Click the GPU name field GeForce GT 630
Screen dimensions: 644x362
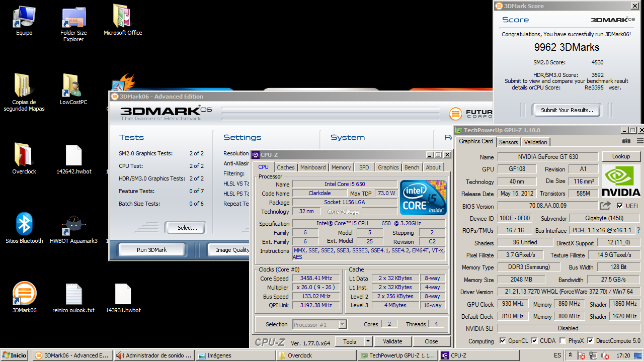[x=548, y=157]
